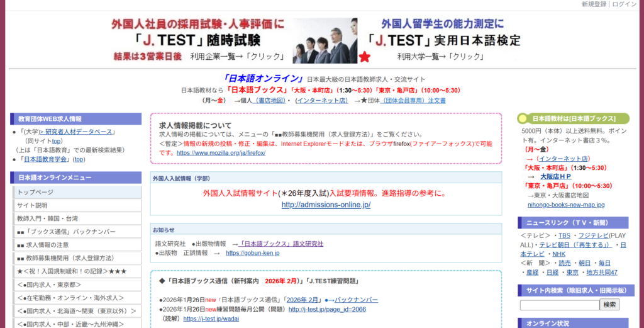Open the 団体会員専用 注文書 link
This screenshot has width=644, height=328.
[413, 100]
